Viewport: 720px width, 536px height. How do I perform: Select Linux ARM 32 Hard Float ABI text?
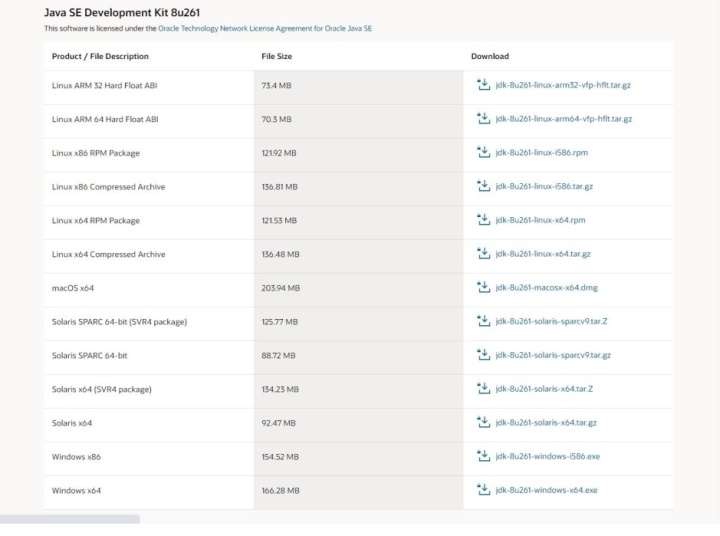pos(104,85)
